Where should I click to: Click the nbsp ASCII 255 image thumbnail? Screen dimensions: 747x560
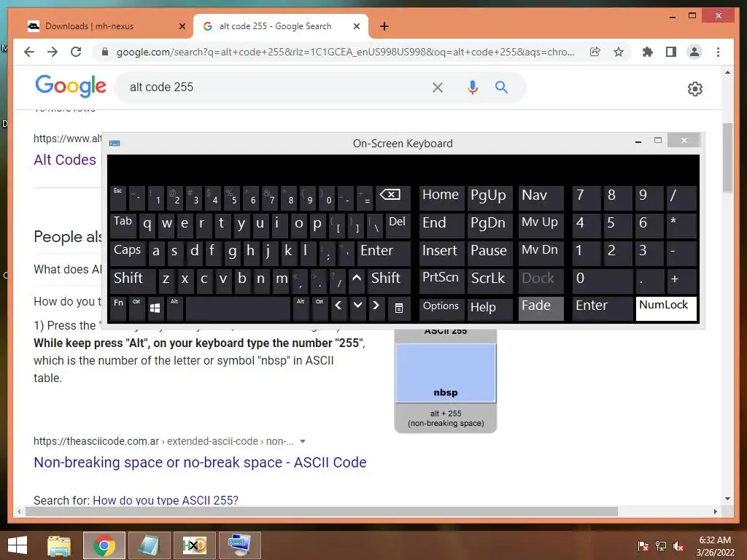coord(446,379)
